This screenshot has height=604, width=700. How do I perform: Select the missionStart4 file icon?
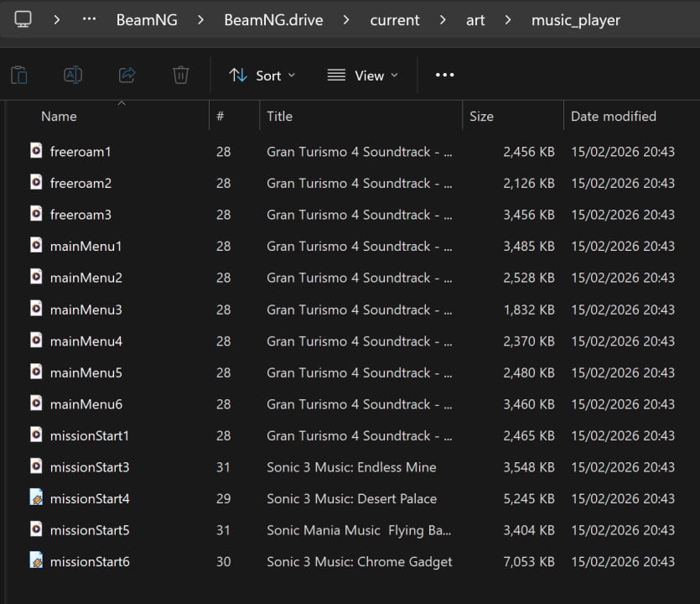[x=36, y=497]
